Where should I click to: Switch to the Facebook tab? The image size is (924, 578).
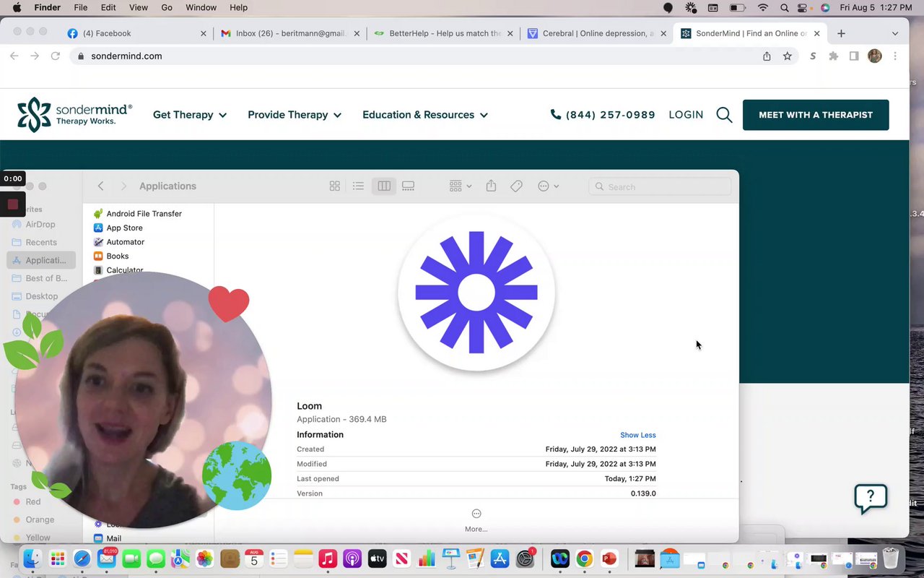137,33
